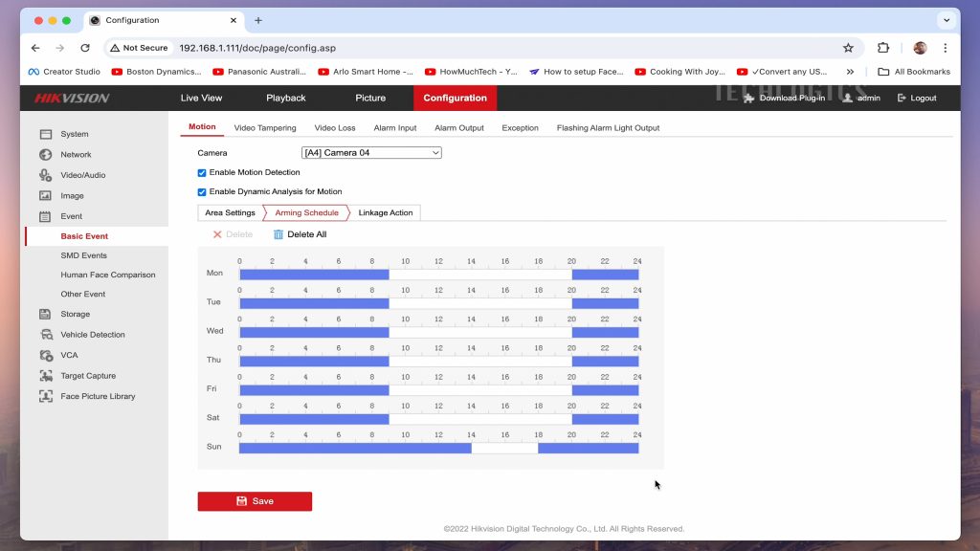Image resolution: width=980 pixels, height=551 pixels.
Task: Open the Linkage Action tab
Action: [386, 213]
